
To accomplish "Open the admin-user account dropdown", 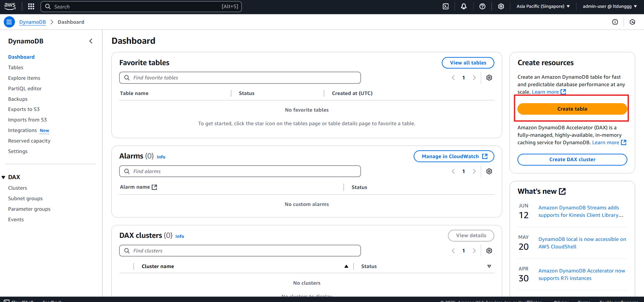I will pyautogui.click(x=610, y=6).
